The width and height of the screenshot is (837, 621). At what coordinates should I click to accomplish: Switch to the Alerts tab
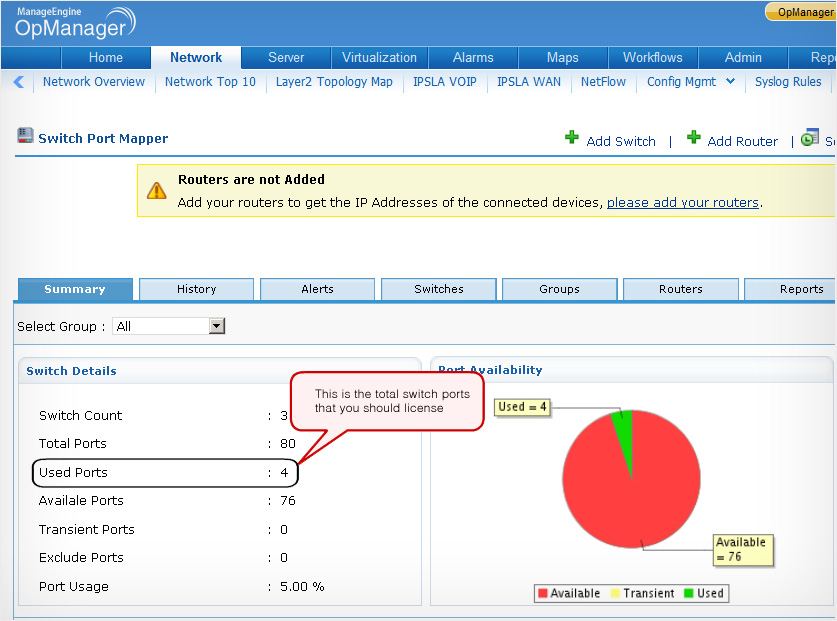tap(318, 289)
